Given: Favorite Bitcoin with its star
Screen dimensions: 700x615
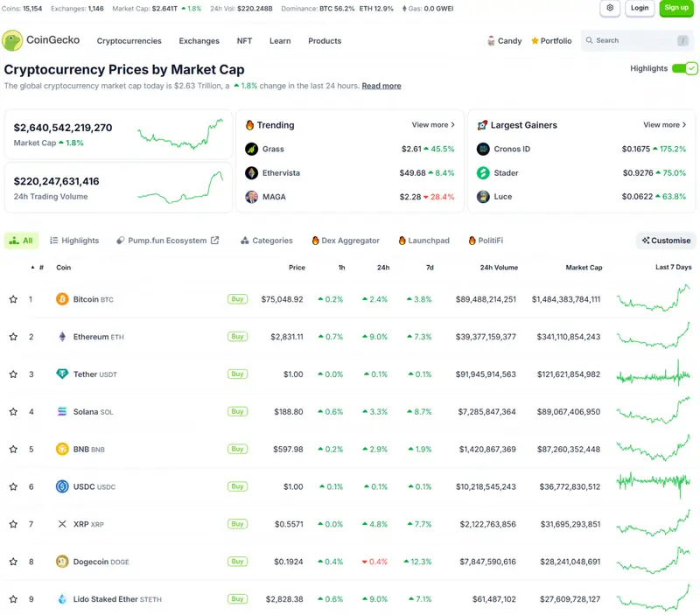Looking at the screenshot, I should pos(13,299).
